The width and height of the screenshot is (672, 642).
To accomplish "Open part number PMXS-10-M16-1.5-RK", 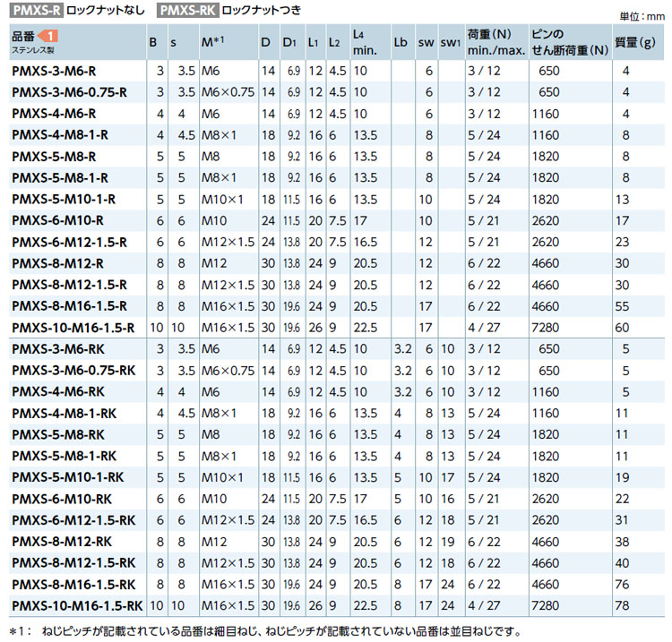I will [x=77, y=605].
